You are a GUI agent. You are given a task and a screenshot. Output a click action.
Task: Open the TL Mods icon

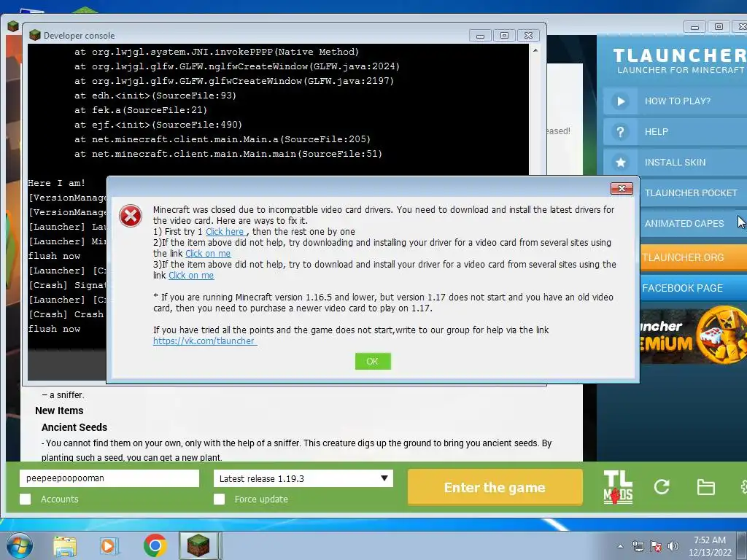point(618,487)
